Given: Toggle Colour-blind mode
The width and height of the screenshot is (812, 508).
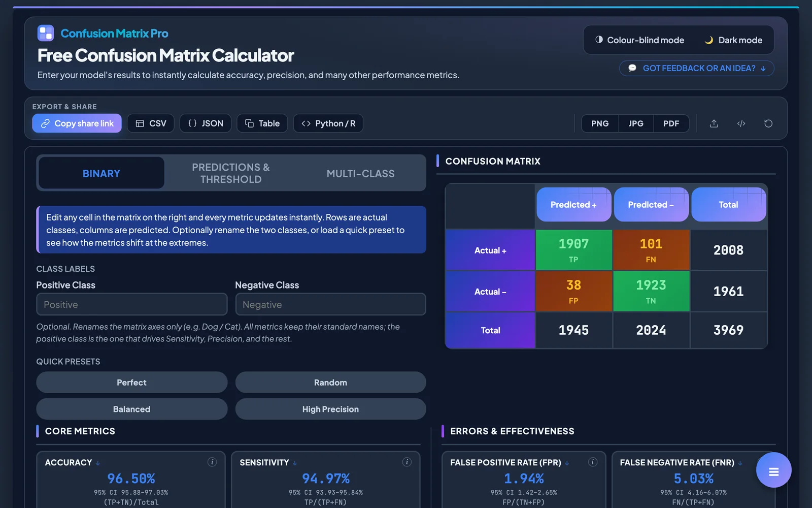Looking at the screenshot, I should pyautogui.click(x=639, y=40).
